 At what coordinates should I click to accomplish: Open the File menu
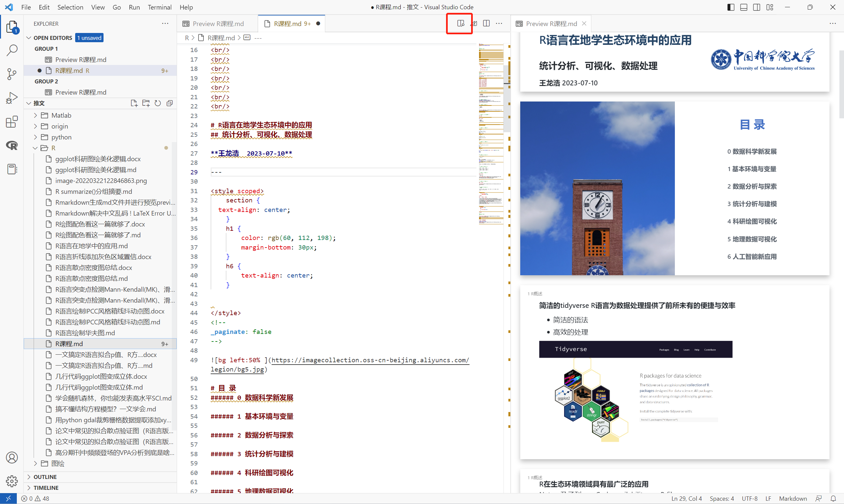click(x=26, y=7)
